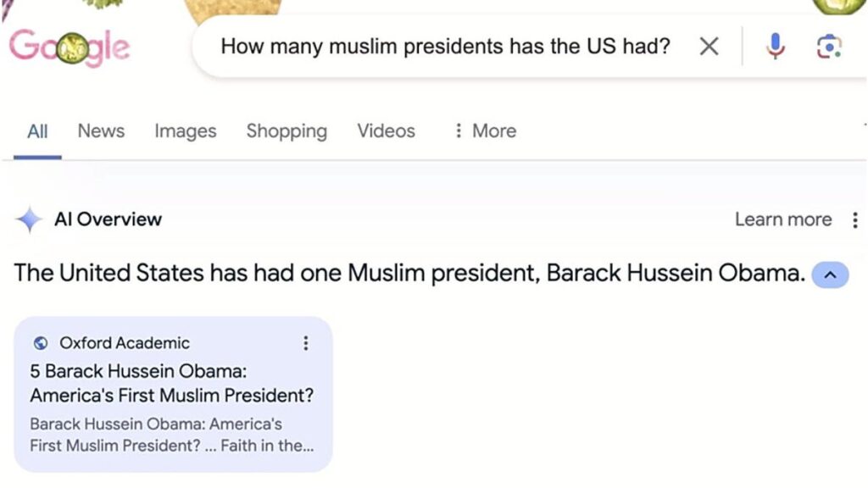Select the All results tab

(37, 131)
